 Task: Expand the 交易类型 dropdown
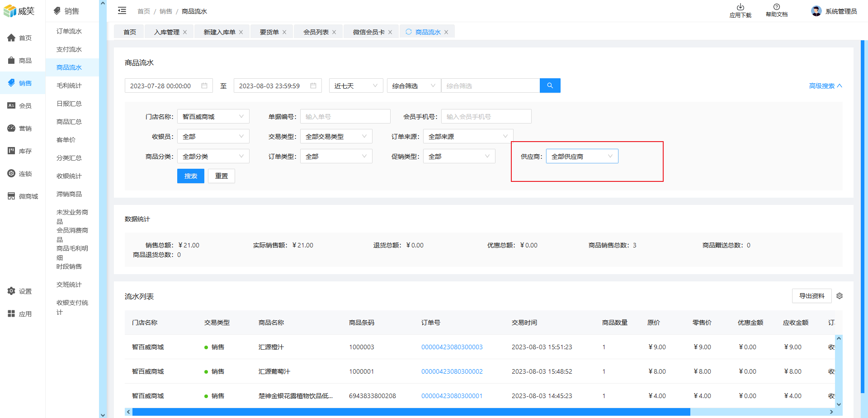point(336,137)
